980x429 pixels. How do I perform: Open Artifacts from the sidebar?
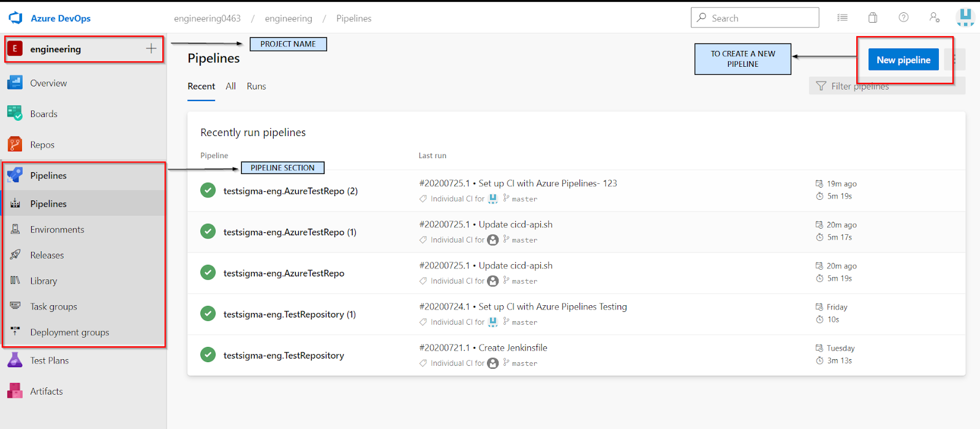coord(47,391)
